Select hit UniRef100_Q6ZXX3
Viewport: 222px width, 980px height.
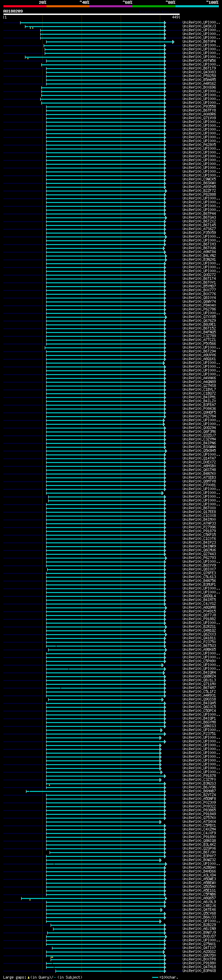tap(199, 634)
